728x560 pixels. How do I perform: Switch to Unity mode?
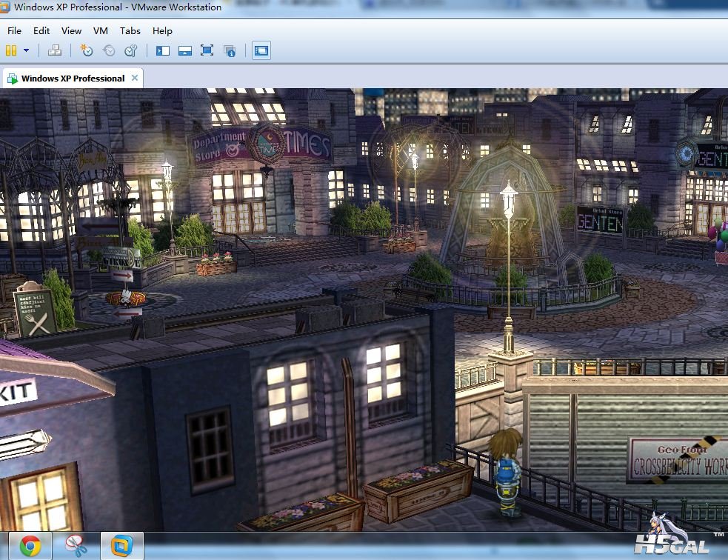230,50
